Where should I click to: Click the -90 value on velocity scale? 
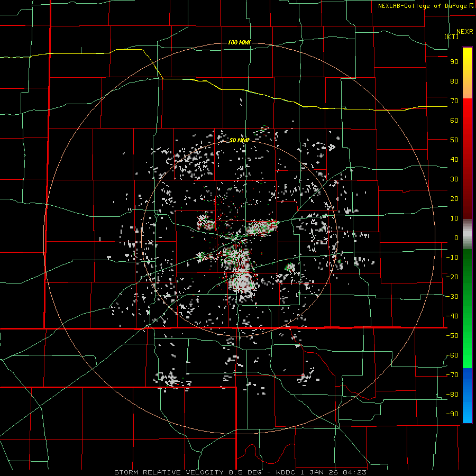(x=452, y=414)
